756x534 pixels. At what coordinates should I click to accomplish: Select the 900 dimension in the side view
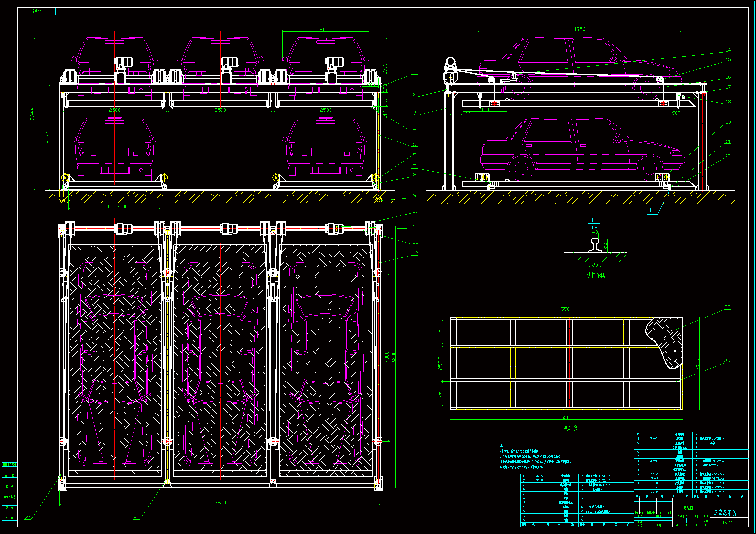coord(676,113)
